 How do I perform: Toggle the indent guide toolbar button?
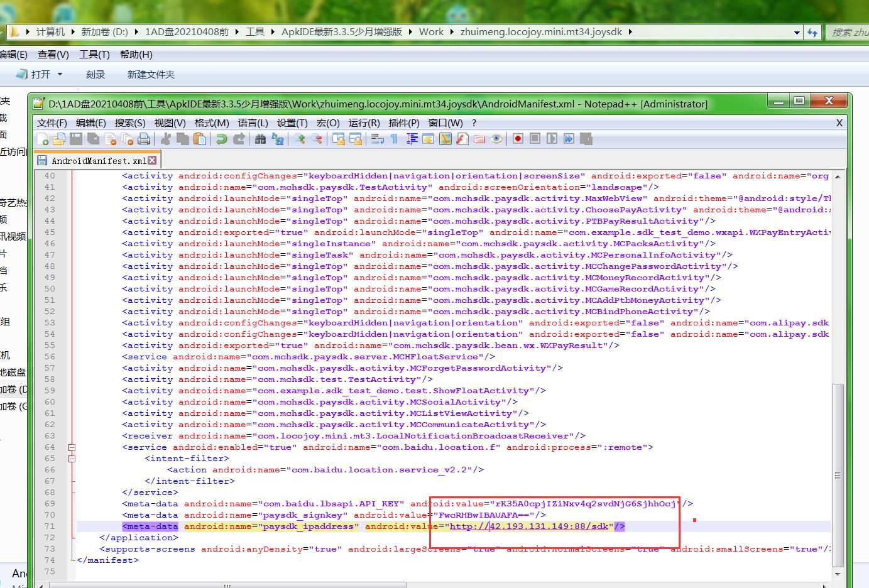[x=412, y=139]
